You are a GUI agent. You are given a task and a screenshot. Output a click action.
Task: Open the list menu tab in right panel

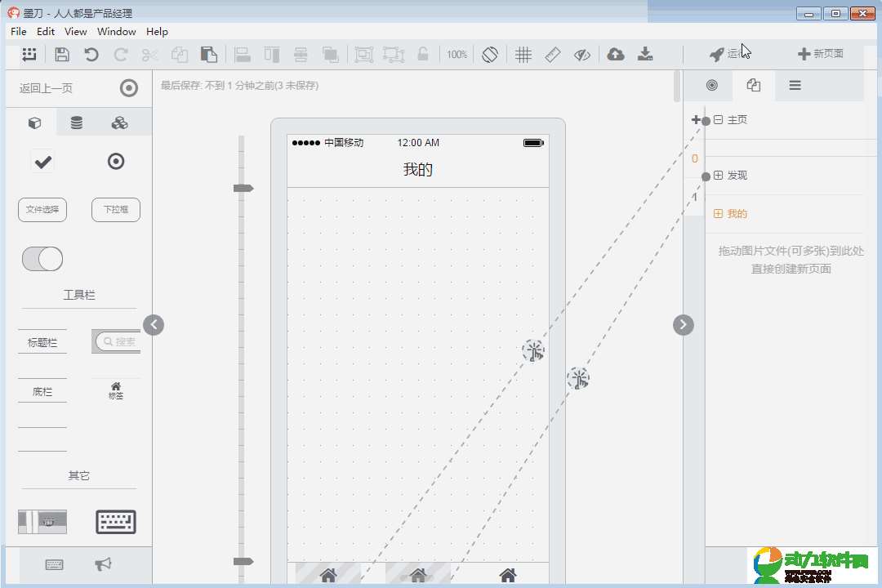tap(795, 85)
